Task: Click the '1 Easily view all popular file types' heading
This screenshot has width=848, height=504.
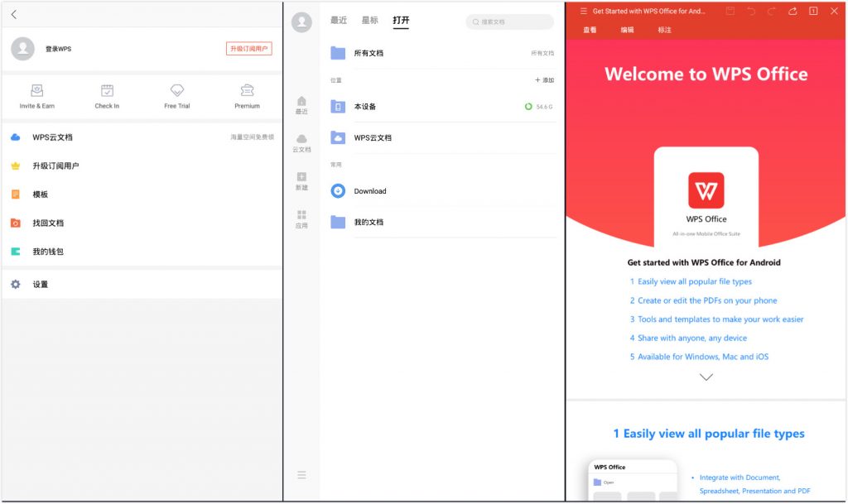Action: click(x=709, y=434)
